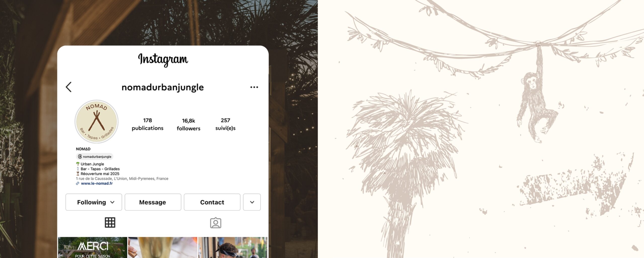Click the Message button

(153, 202)
